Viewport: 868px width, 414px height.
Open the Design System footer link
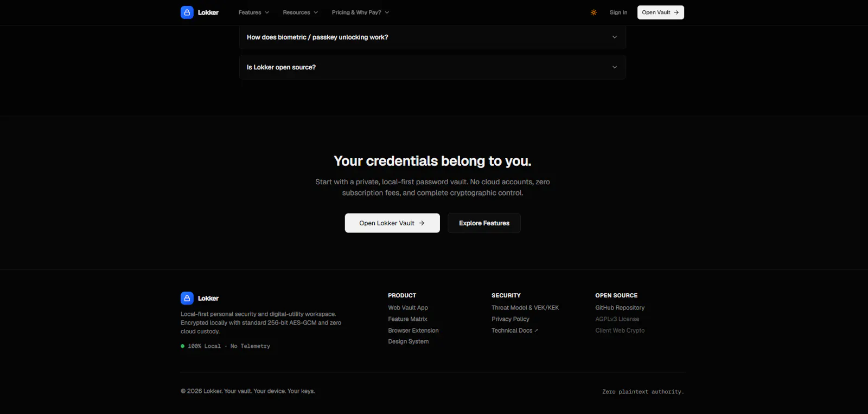[409, 341]
